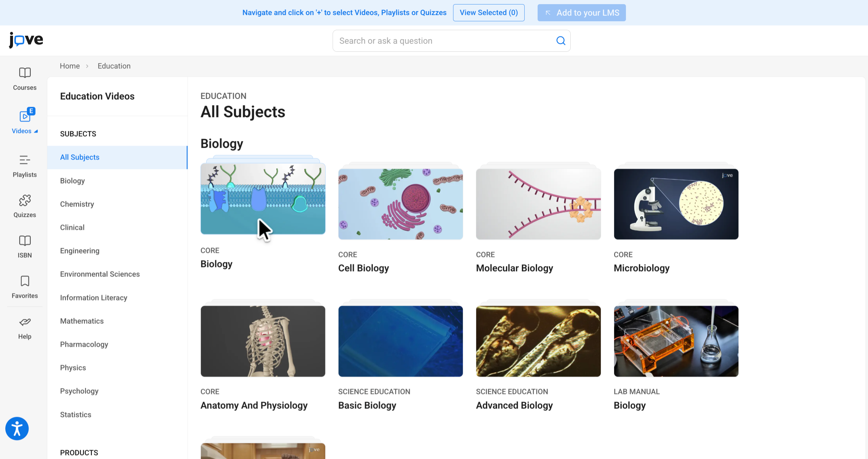868x459 pixels.
Task: Select Engineering subject
Action: point(79,251)
